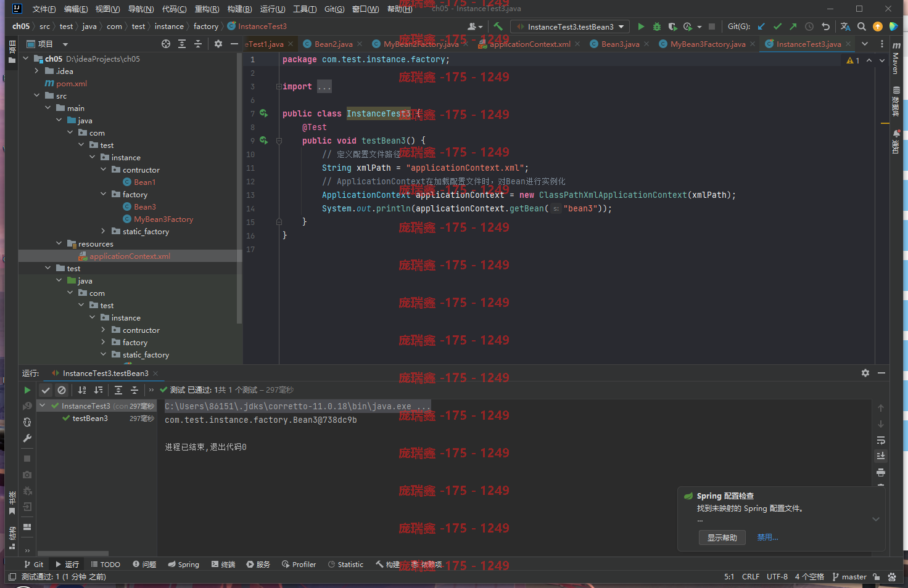908x588 pixels.
Task: Toggle auto-test in the Run panel
Action: [27, 422]
